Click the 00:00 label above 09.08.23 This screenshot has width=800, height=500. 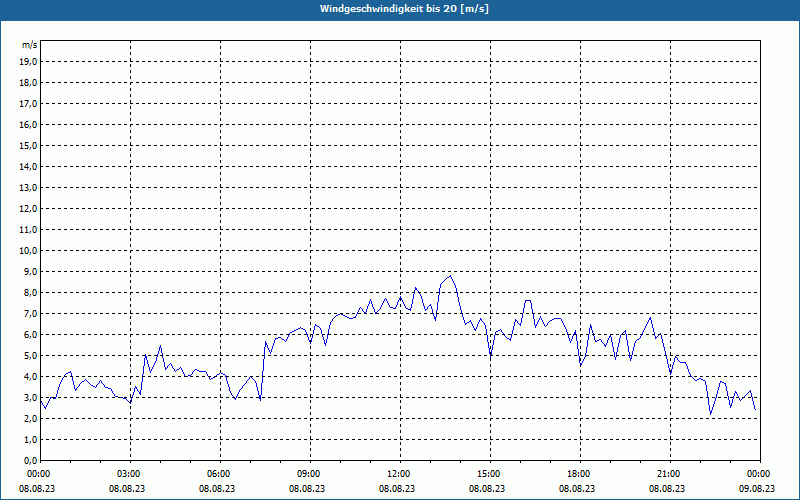(760, 474)
